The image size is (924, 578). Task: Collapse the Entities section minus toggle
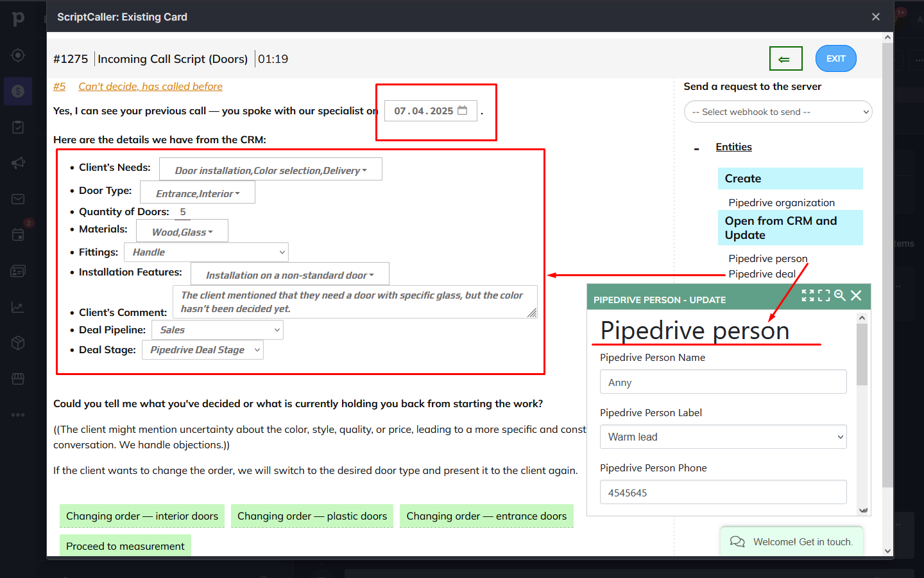(697, 149)
